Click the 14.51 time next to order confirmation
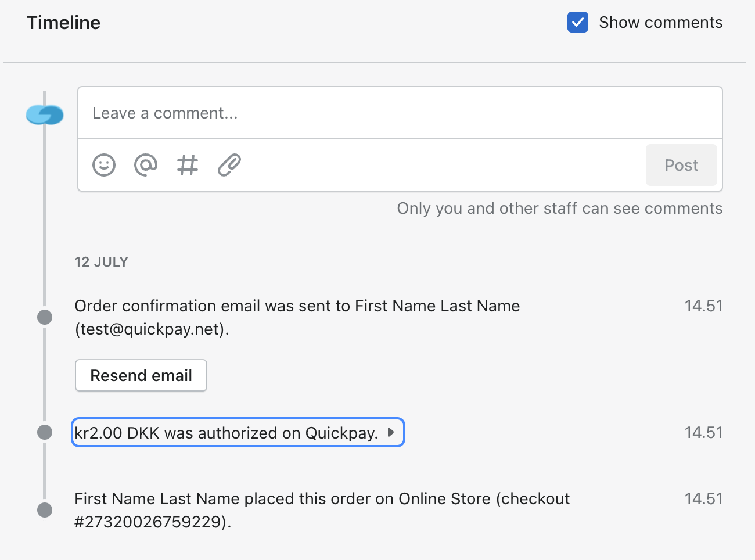Screen dimensions: 755x560 (x=703, y=306)
